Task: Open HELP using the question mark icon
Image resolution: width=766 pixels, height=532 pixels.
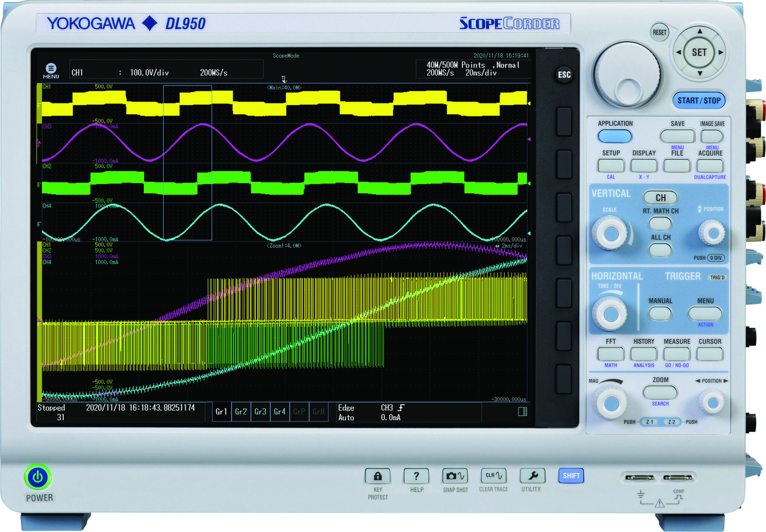Action: click(x=416, y=476)
